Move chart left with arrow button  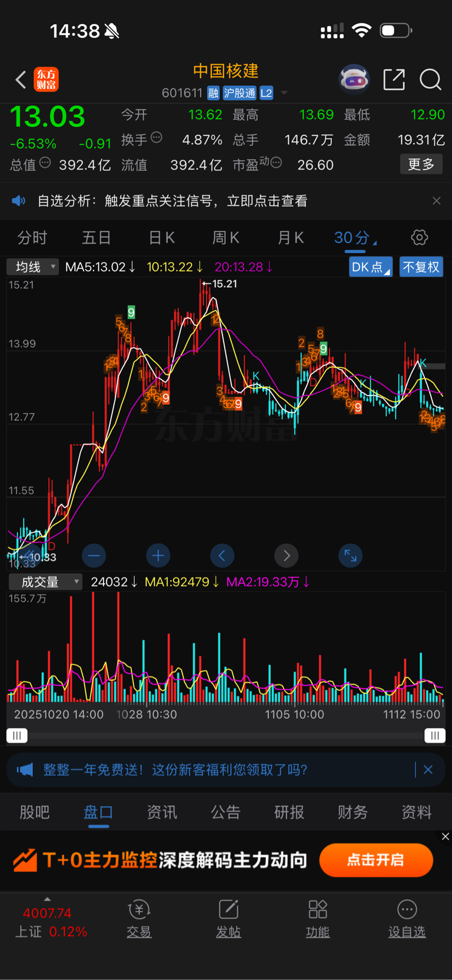222,556
